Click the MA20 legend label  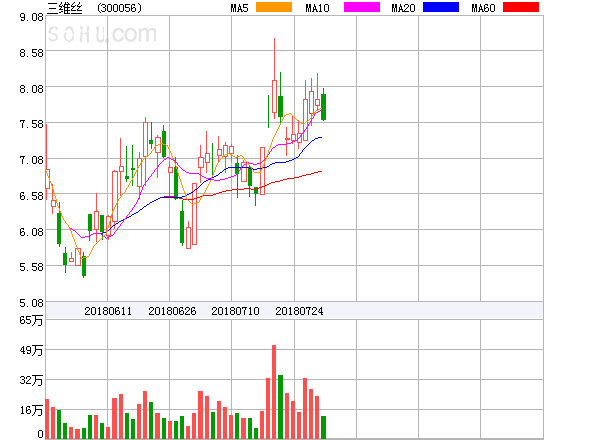[x=403, y=8]
